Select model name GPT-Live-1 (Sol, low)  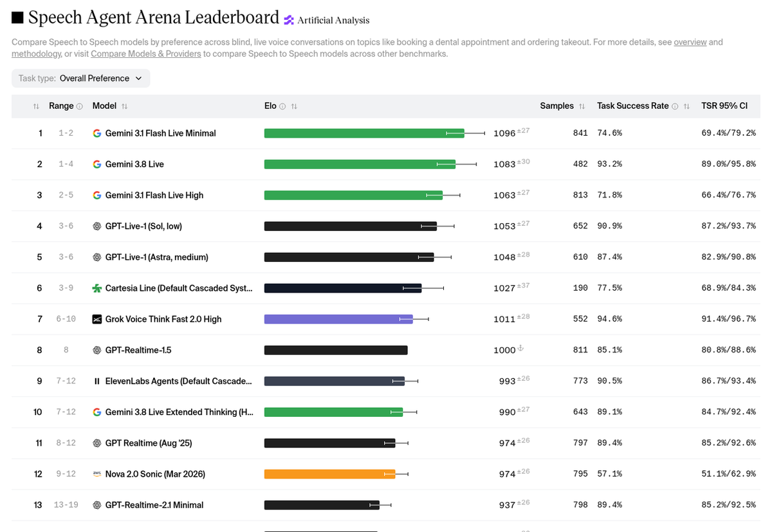click(x=143, y=226)
